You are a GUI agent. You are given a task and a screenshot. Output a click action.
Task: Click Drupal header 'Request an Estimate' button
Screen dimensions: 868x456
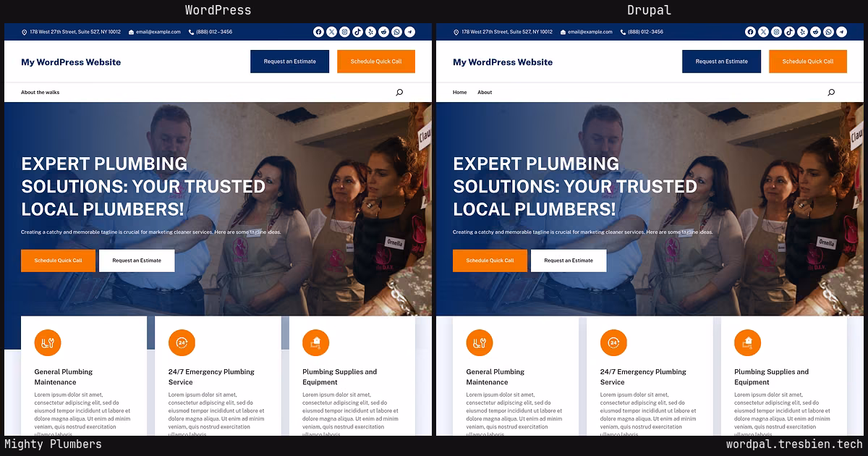[722, 62]
